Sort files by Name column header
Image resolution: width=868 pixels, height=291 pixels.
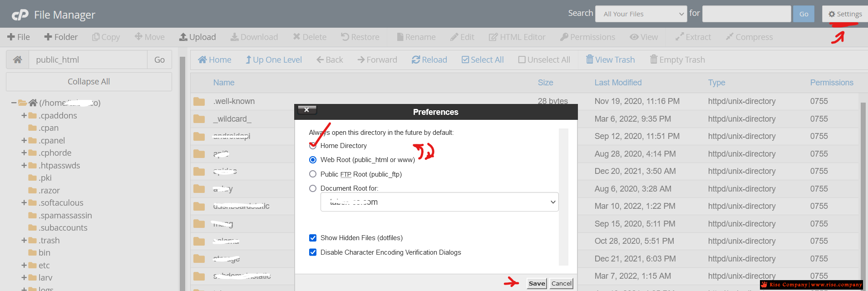point(224,83)
